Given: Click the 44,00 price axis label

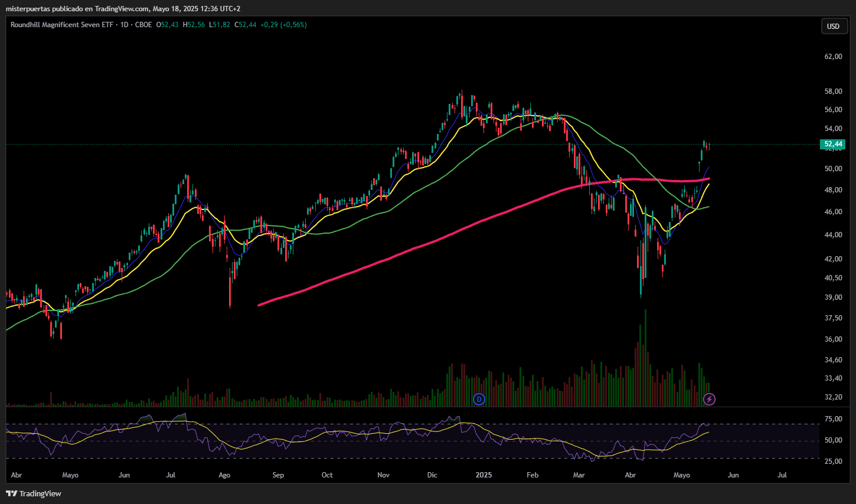Looking at the screenshot, I should (833, 235).
